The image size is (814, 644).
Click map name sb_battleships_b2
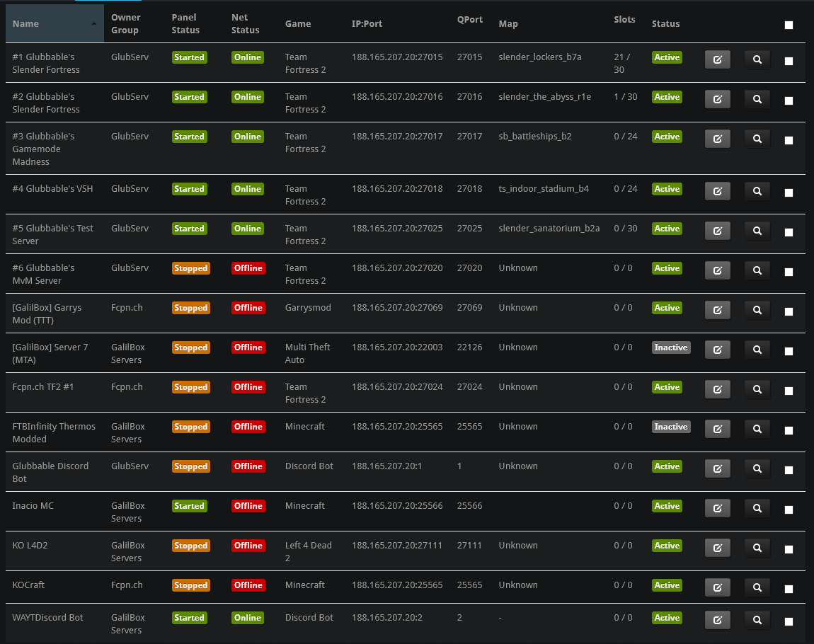pos(534,137)
